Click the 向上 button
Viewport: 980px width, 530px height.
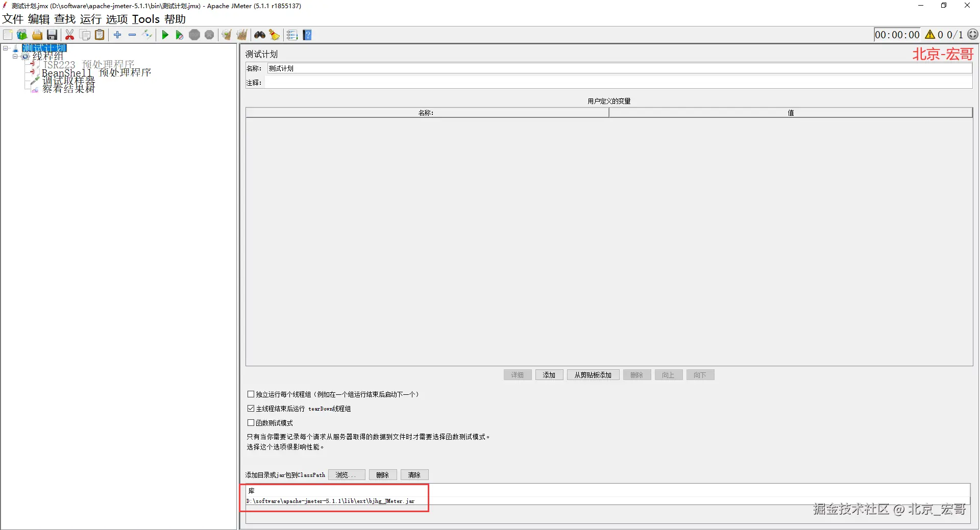669,375
